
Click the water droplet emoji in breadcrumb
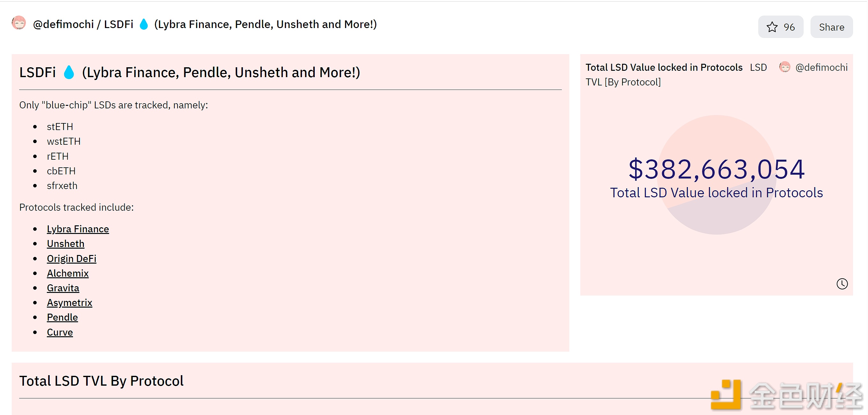tap(144, 24)
